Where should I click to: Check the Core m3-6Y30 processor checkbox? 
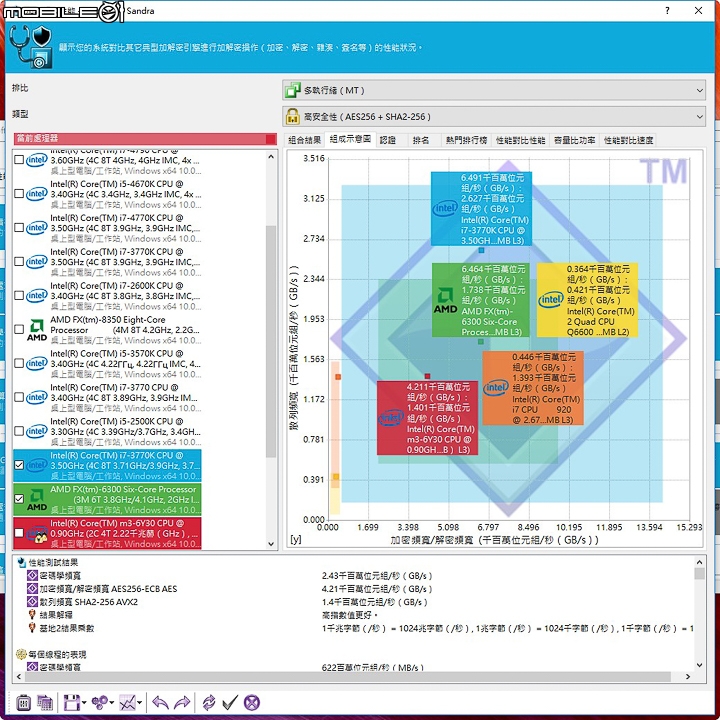click(x=19, y=533)
